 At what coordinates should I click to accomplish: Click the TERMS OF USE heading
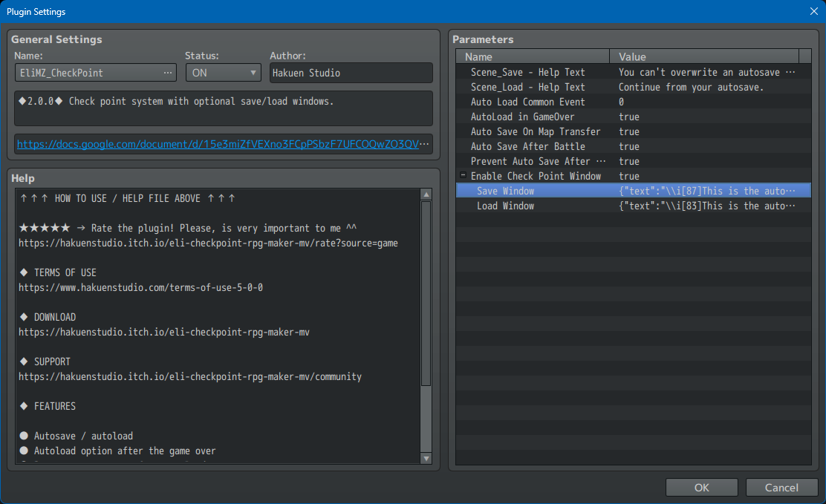[65, 272]
